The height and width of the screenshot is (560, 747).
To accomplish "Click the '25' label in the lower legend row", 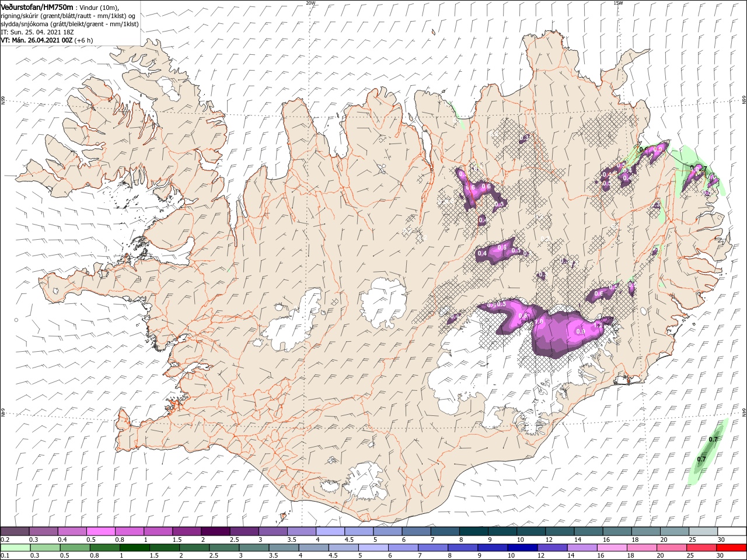I will pyautogui.click(x=690, y=555).
